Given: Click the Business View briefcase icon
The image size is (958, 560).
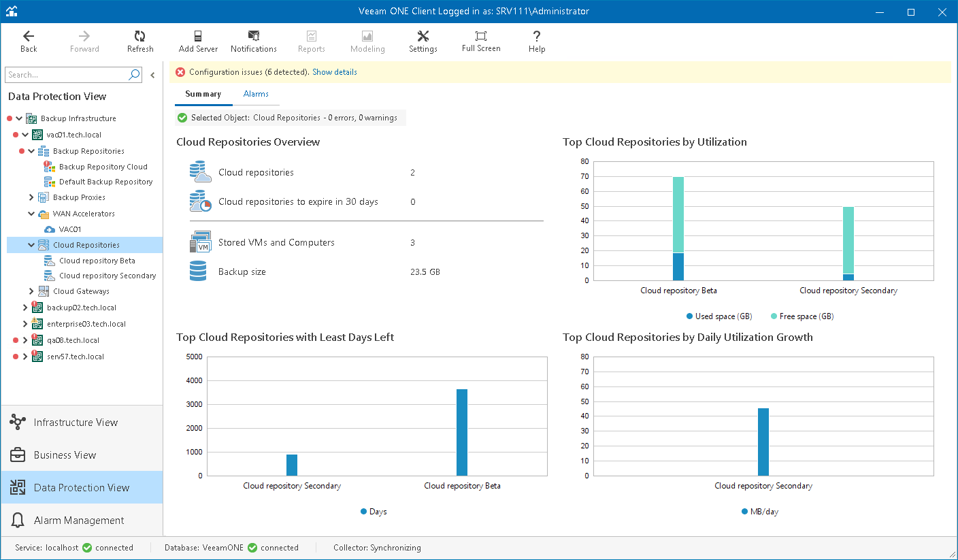Looking at the screenshot, I should pyautogui.click(x=18, y=455).
